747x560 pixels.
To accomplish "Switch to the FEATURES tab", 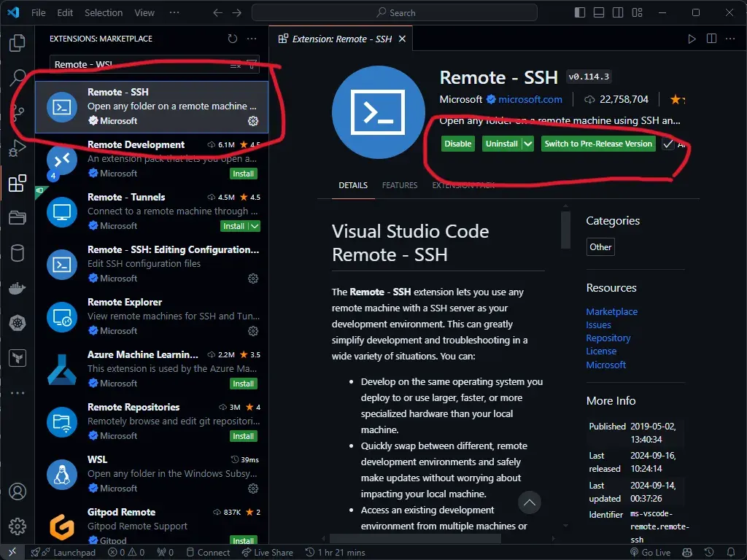I will [x=400, y=185].
